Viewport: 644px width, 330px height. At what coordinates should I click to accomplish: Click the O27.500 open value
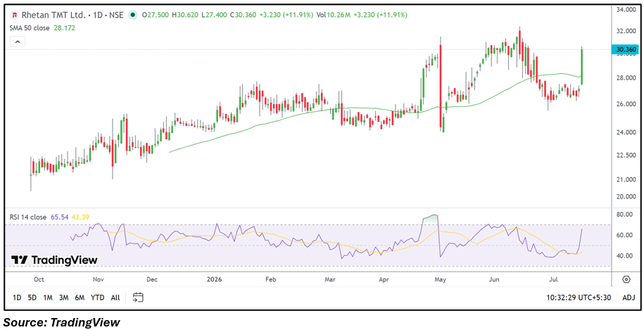coord(156,15)
